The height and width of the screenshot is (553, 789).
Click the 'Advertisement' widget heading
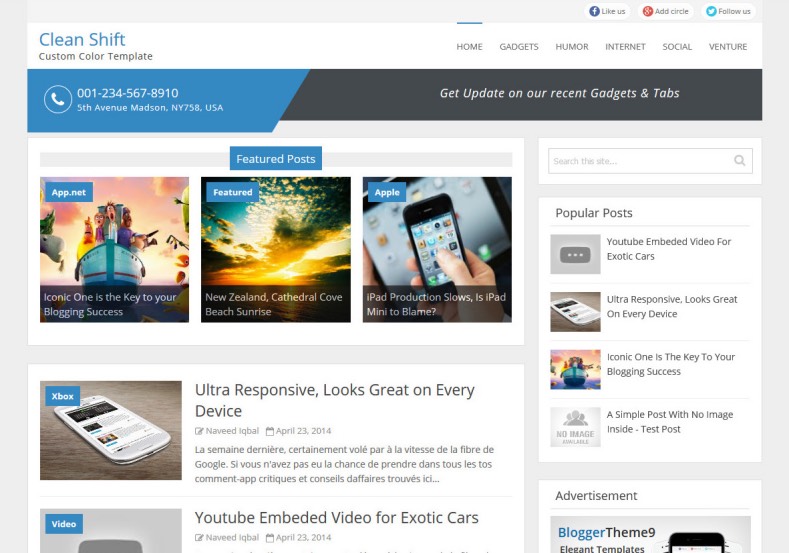pyautogui.click(x=596, y=496)
